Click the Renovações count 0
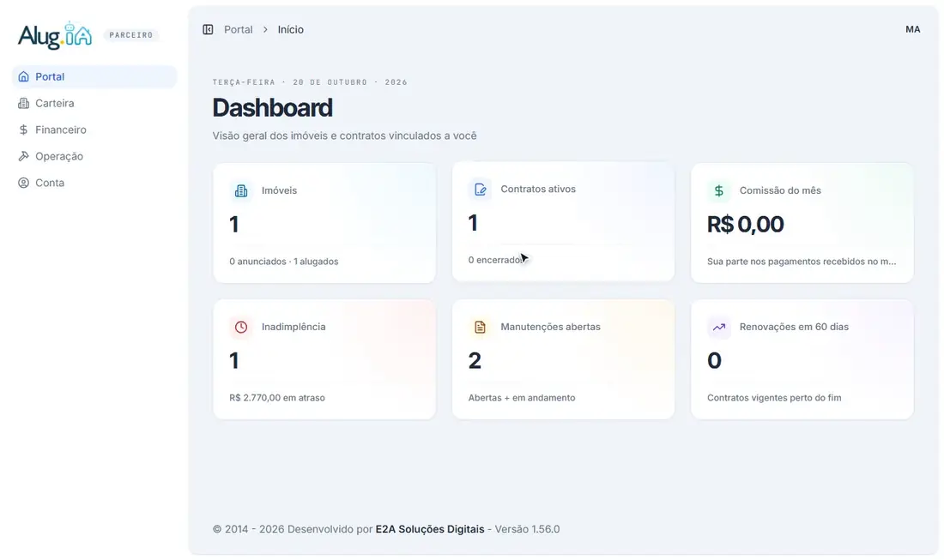The width and height of the screenshot is (944, 560). pos(714,361)
